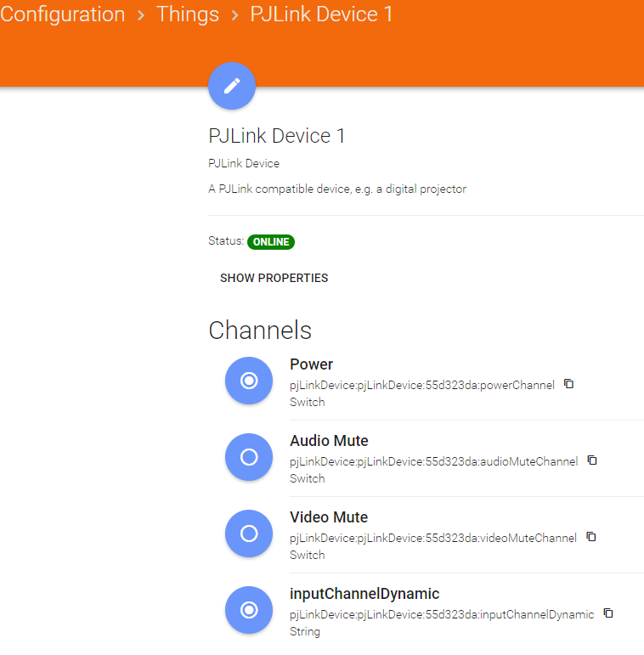Image resolution: width=644 pixels, height=655 pixels.
Task: Select the Video Mute channel title
Action: 328,517
